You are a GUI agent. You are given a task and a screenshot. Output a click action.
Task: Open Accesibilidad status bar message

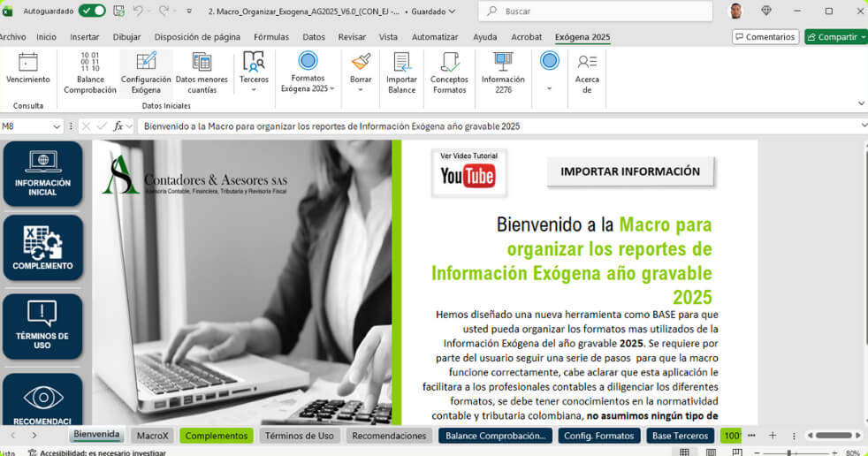click(97, 452)
